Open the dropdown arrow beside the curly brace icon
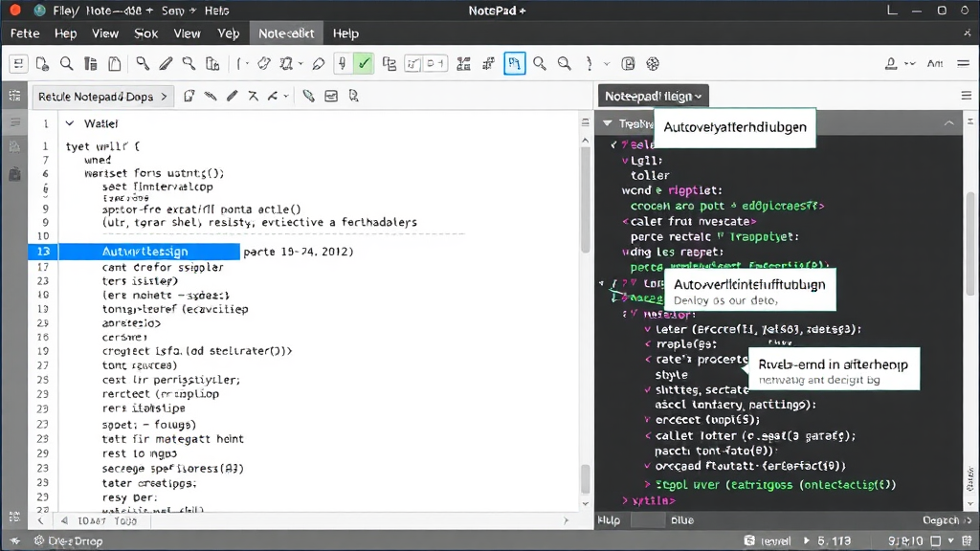 606,64
